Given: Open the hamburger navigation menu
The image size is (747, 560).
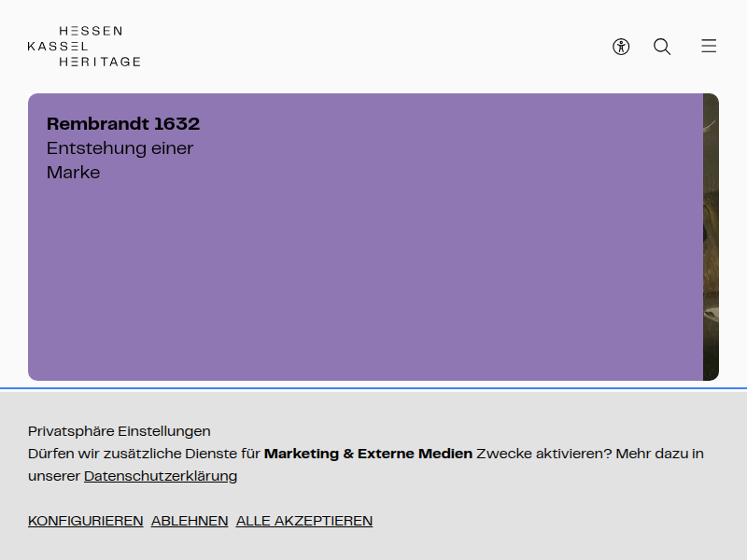Looking at the screenshot, I should [x=709, y=46].
